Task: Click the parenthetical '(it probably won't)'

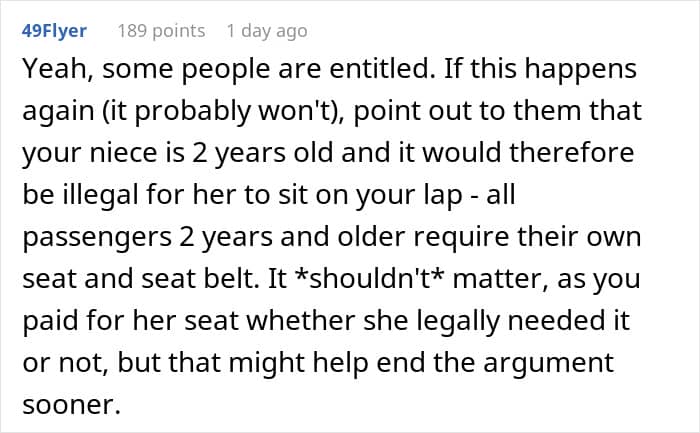Action: (x=222, y=112)
